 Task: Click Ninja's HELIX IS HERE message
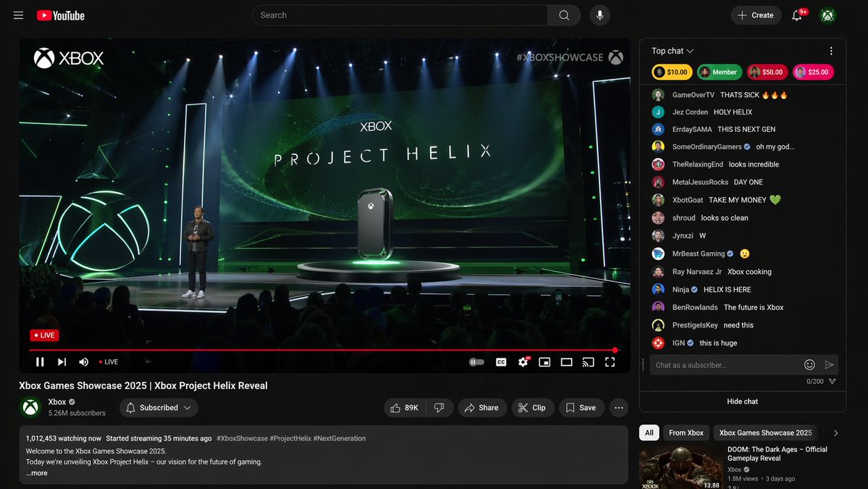tap(727, 290)
